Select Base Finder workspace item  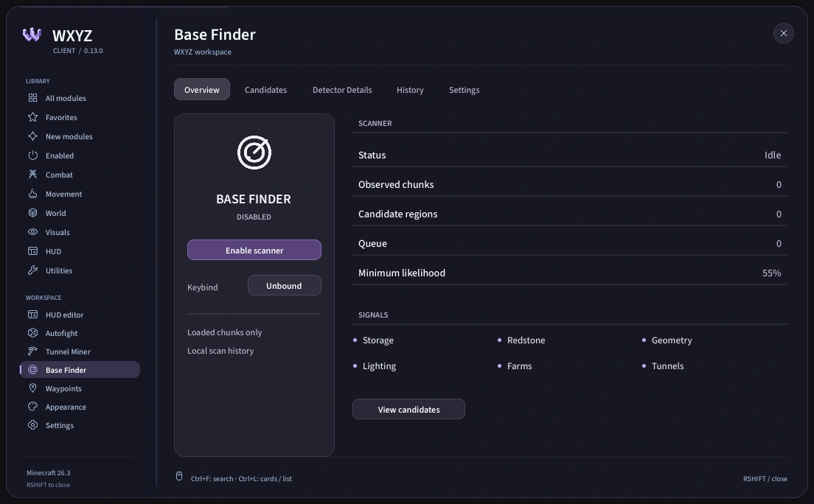coord(80,370)
